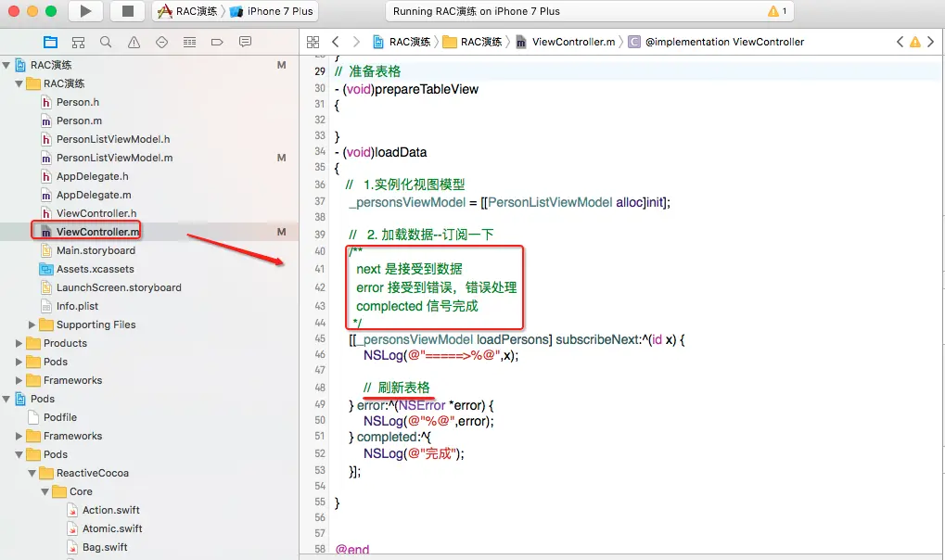Viewport: 945px width, 560px height.
Task: Open the related items grid menu
Action: 313,43
